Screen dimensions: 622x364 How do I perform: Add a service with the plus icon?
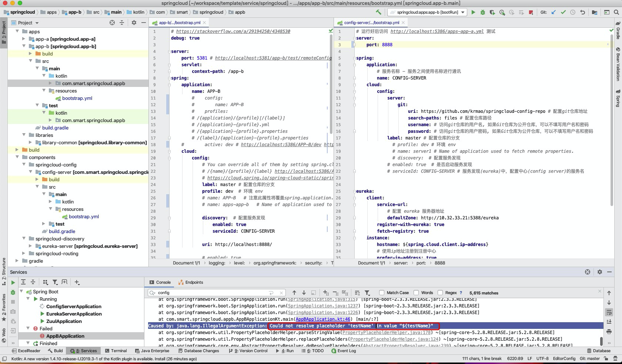[77, 282]
